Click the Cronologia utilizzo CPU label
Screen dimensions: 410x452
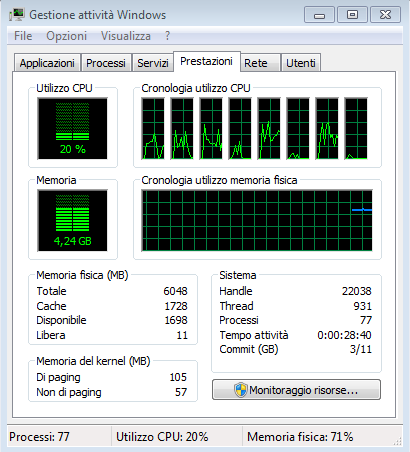(196, 88)
